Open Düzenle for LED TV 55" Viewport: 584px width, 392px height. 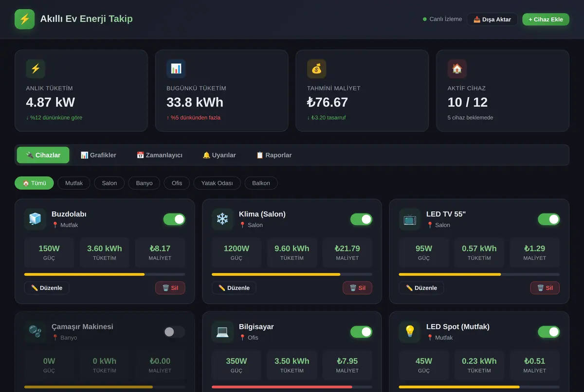pos(421,288)
